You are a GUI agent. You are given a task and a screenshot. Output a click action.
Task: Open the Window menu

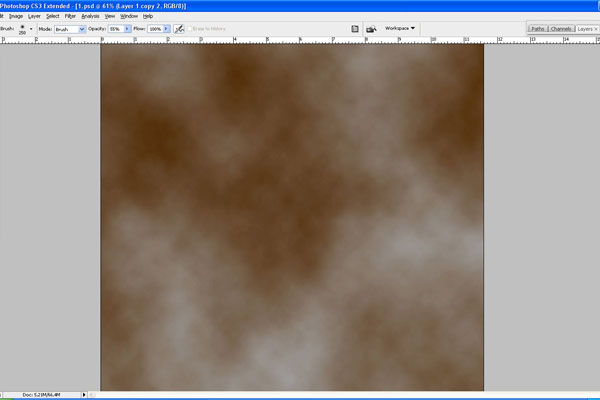tap(129, 16)
